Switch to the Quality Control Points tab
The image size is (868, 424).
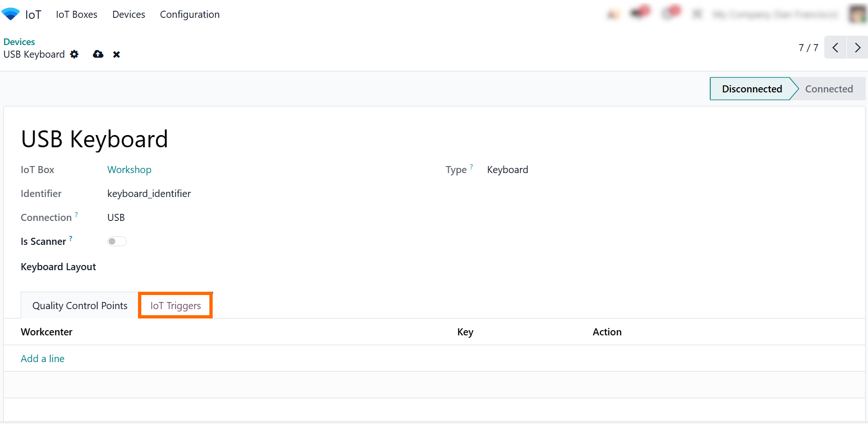coord(80,306)
